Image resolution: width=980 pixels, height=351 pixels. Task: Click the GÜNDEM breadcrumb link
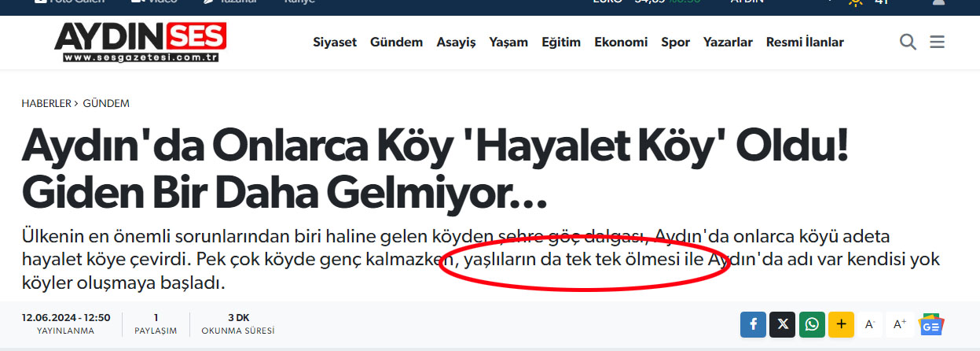(106, 103)
